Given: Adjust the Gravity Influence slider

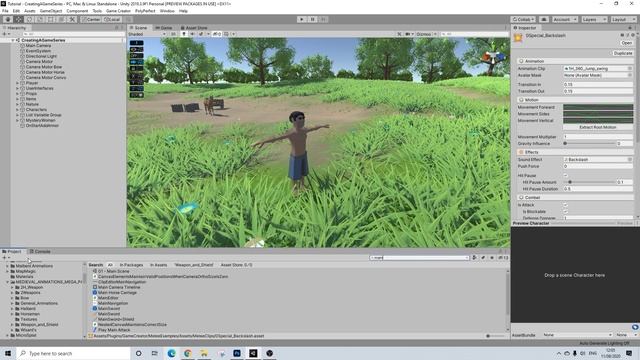Looking at the screenshot, I should 589,144.
